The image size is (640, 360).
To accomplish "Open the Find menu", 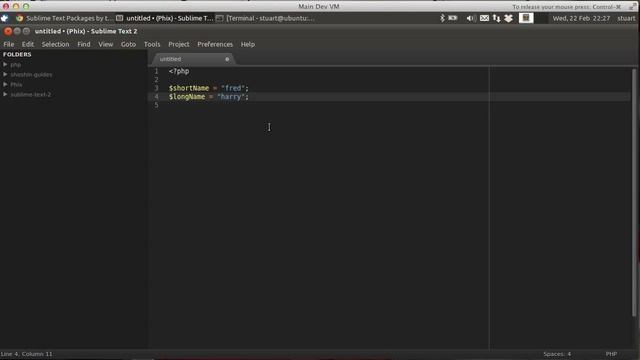I will click(x=84, y=44).
